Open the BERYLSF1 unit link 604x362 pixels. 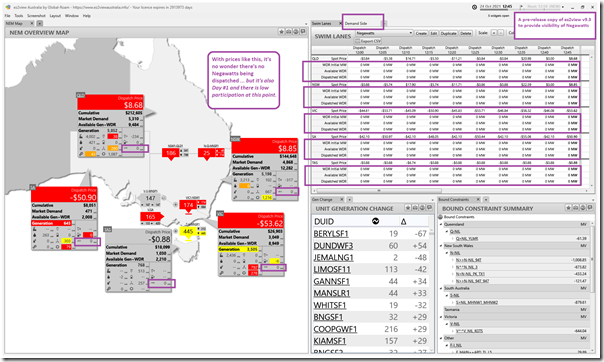pyautogui.click(x=331, y=234)
